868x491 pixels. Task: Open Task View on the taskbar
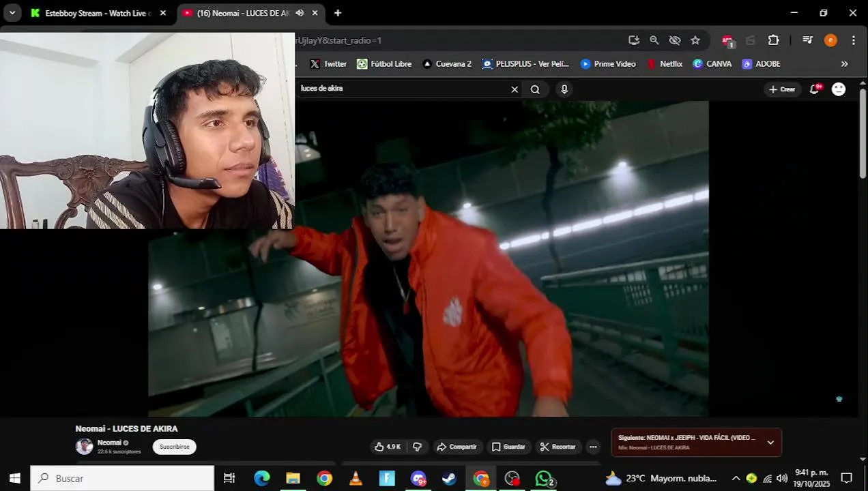(x=229, y=478)
